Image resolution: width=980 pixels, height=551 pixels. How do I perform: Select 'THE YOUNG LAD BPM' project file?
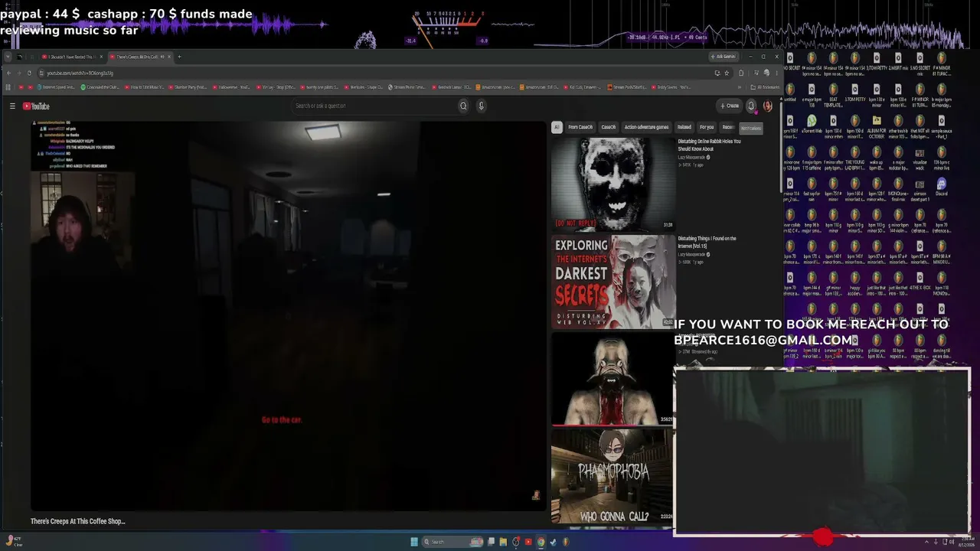click(x=855, y=157)
